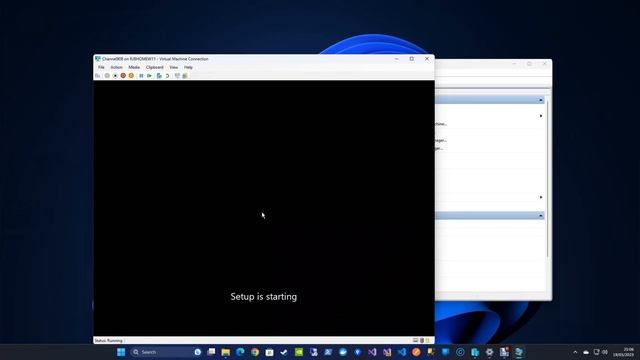Send Ctrl+Alt+Delete via the toolbar icon
The image size is (640, 360).
point(98,76)
